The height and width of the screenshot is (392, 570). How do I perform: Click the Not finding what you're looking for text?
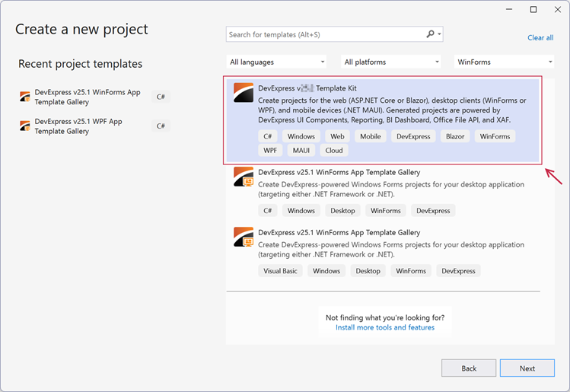coord(385,317)
